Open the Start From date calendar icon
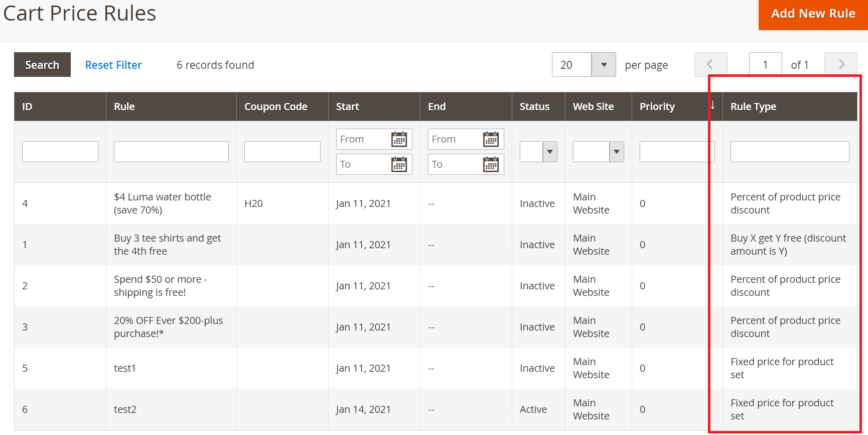Screen dimensions: 868x435 (x=399, y=139)
